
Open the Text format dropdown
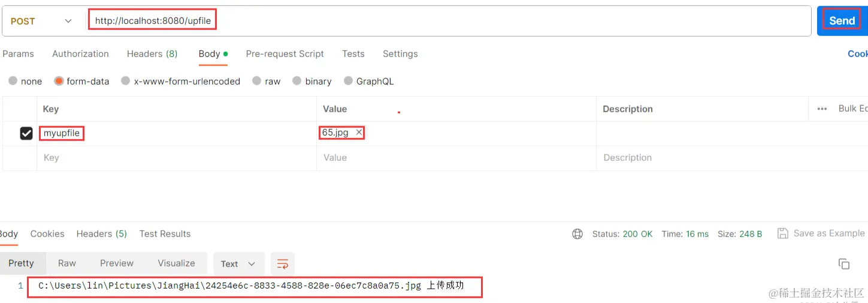[x=238, y=264]
